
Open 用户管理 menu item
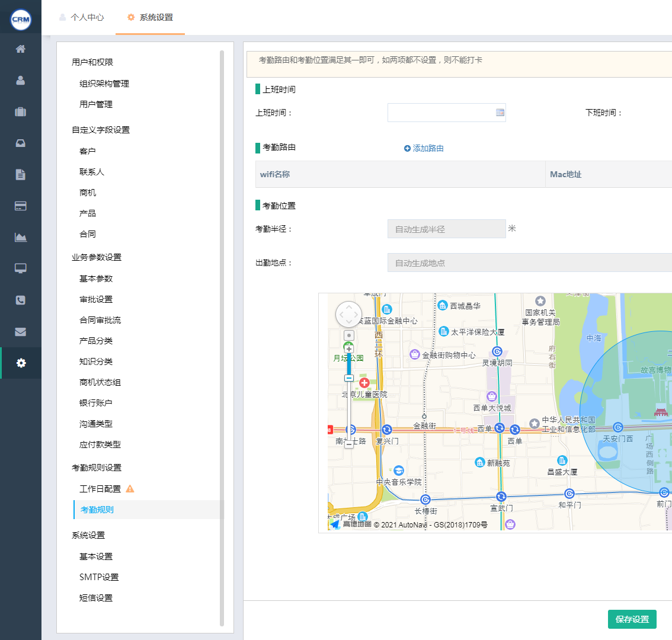tap(96, 104)
